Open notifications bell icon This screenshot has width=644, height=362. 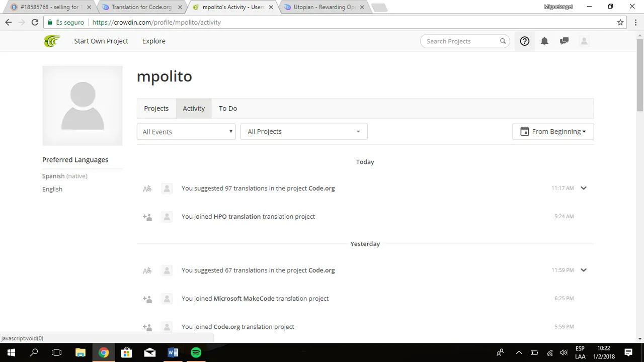click(544, 41)
